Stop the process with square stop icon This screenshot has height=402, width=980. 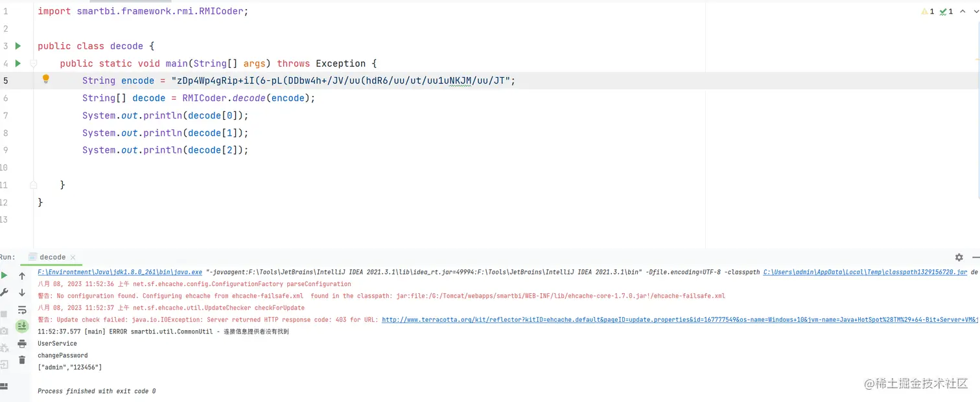4,314
